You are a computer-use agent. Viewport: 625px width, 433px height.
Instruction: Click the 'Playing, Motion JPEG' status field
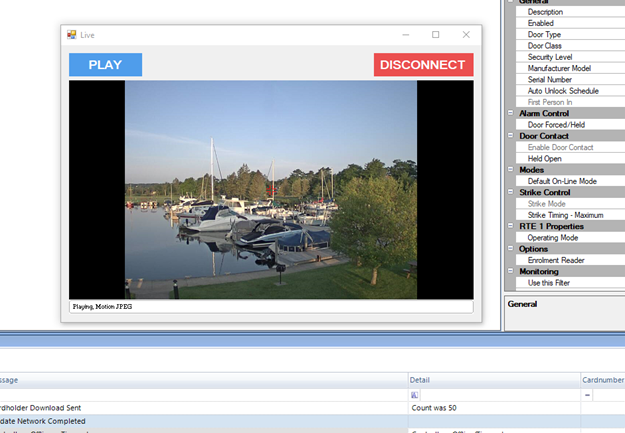pyautogui.click(x=271, y=307)
